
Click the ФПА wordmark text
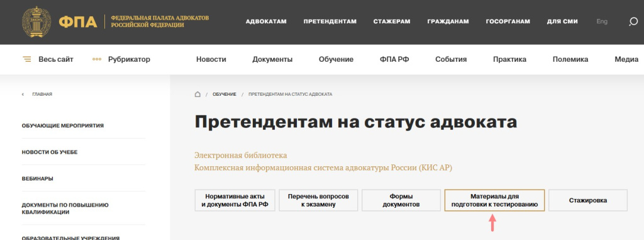coord(78,22)
